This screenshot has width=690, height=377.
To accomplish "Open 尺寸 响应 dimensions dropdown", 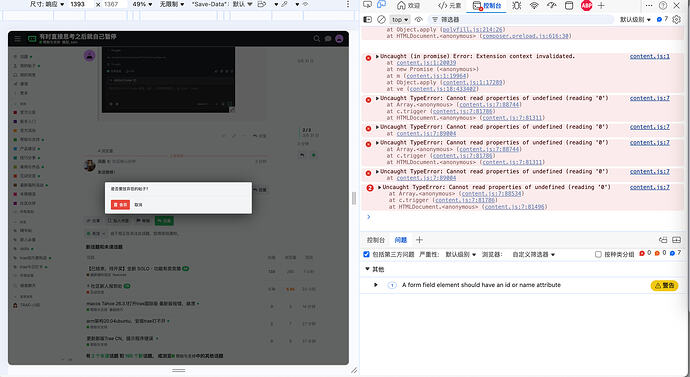I will 47,4.
